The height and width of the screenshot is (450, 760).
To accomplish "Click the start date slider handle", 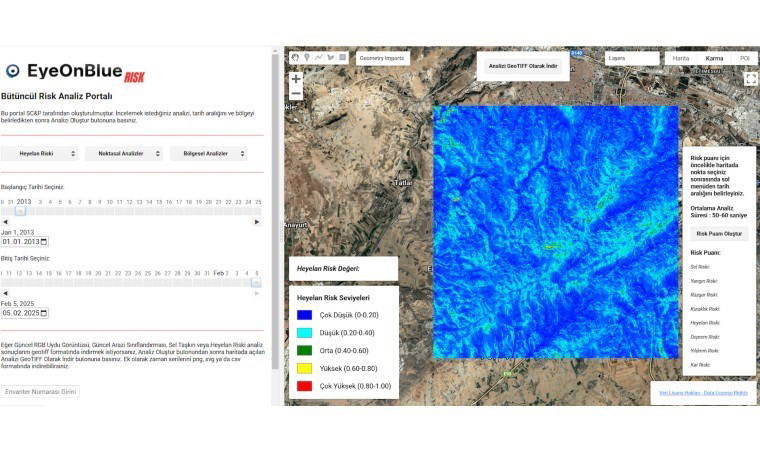I will pyautogui.click(x=21, y=211).
